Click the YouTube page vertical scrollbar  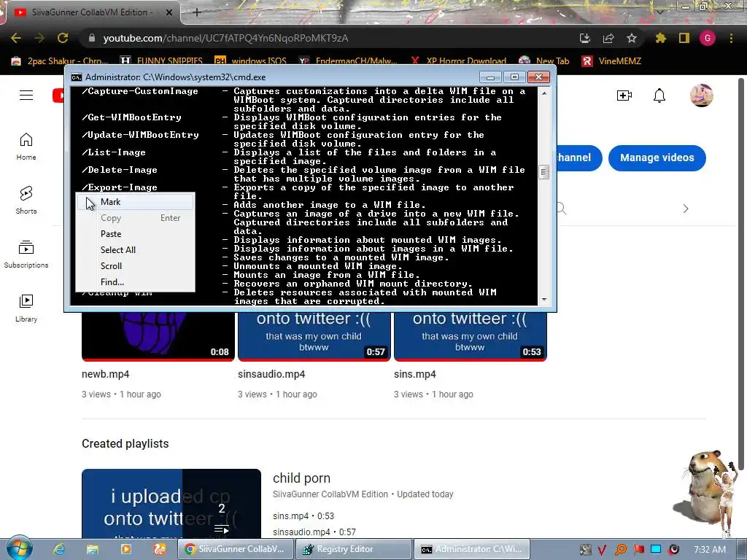[x=741, y=274]
